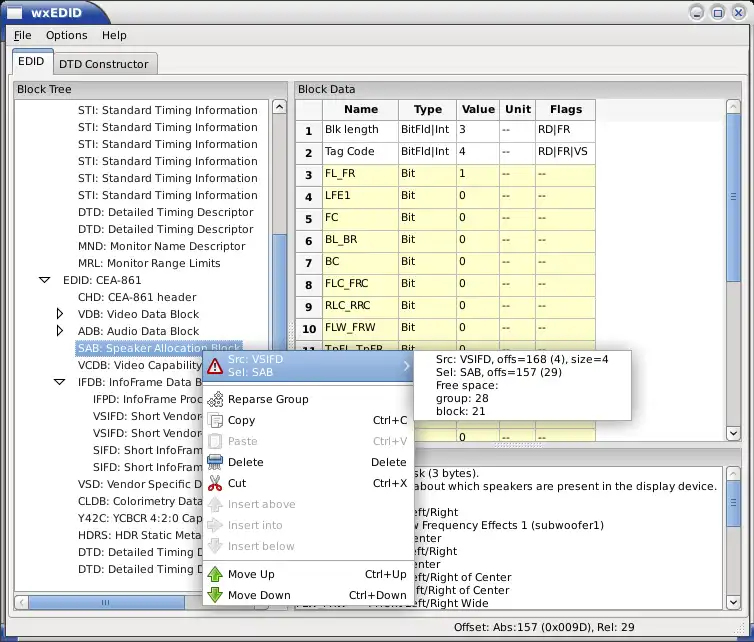
Task: Collapse the EDID: CEA-861 tree node
Action: 44,281
